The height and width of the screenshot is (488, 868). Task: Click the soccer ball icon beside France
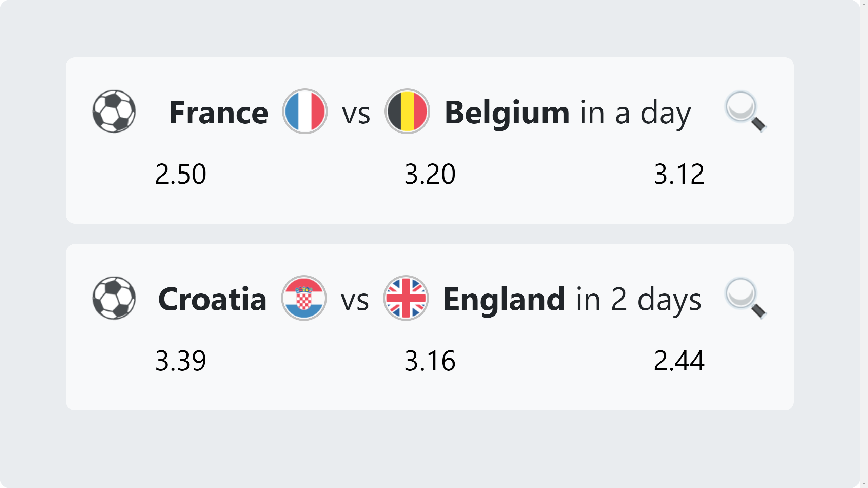coord(114,111)
